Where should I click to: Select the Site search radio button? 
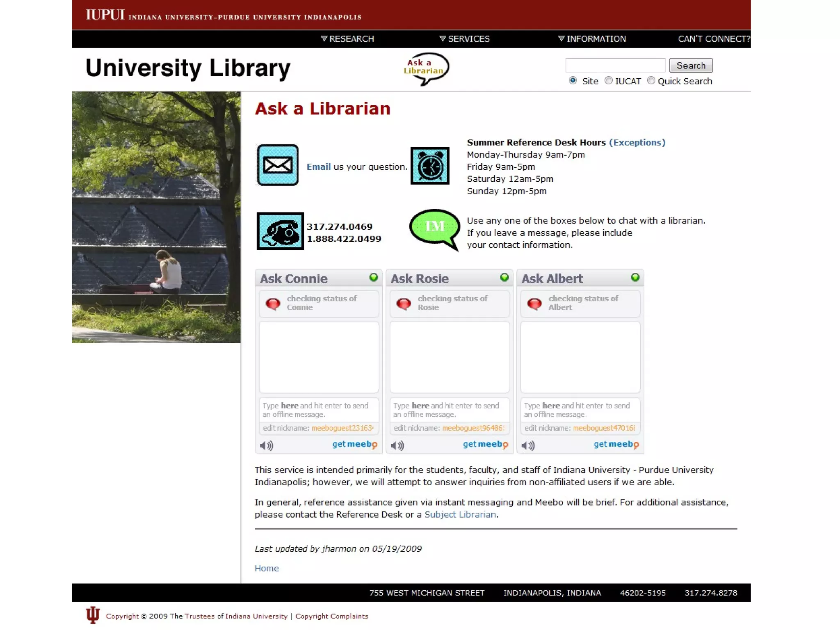click(573, 80)
